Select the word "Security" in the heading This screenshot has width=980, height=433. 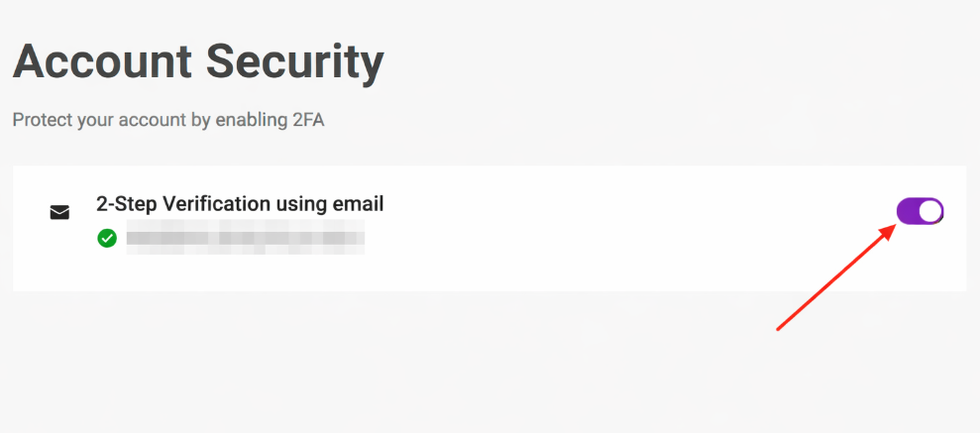point(295,62)
